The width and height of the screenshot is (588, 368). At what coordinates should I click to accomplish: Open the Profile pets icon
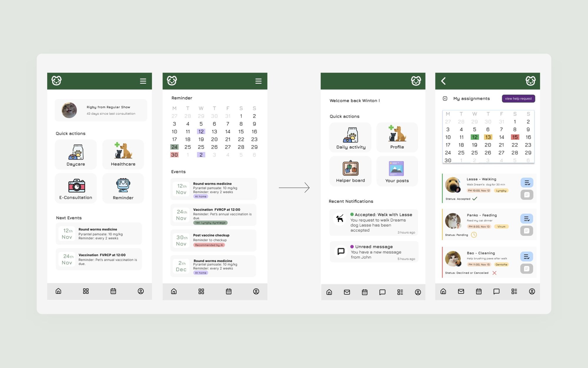pos(397,134)
